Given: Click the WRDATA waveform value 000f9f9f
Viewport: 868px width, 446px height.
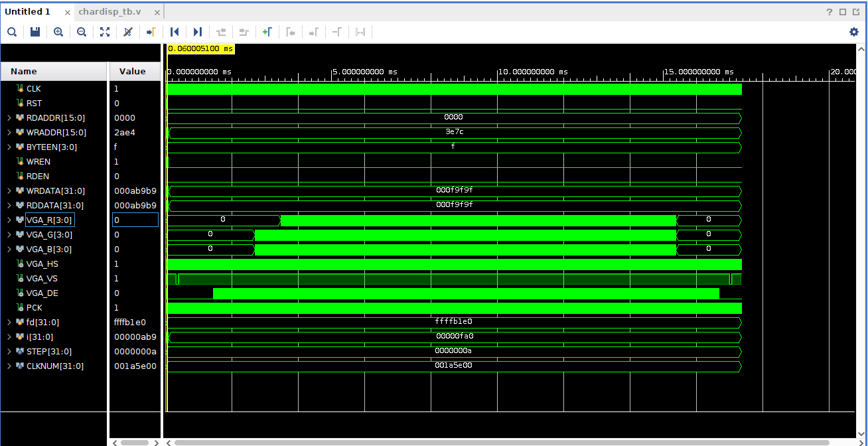Looking at the screenshot, I should [x=454, y=190].
